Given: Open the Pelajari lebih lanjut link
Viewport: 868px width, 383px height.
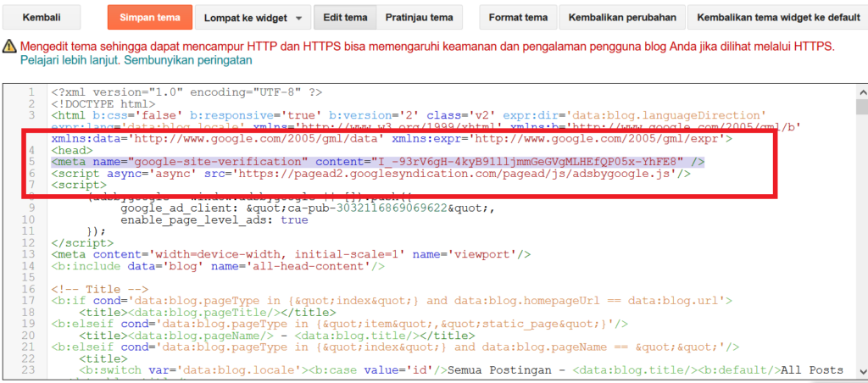Looking at the screenshot, I should pyautogui.click(x=70, y=60).
